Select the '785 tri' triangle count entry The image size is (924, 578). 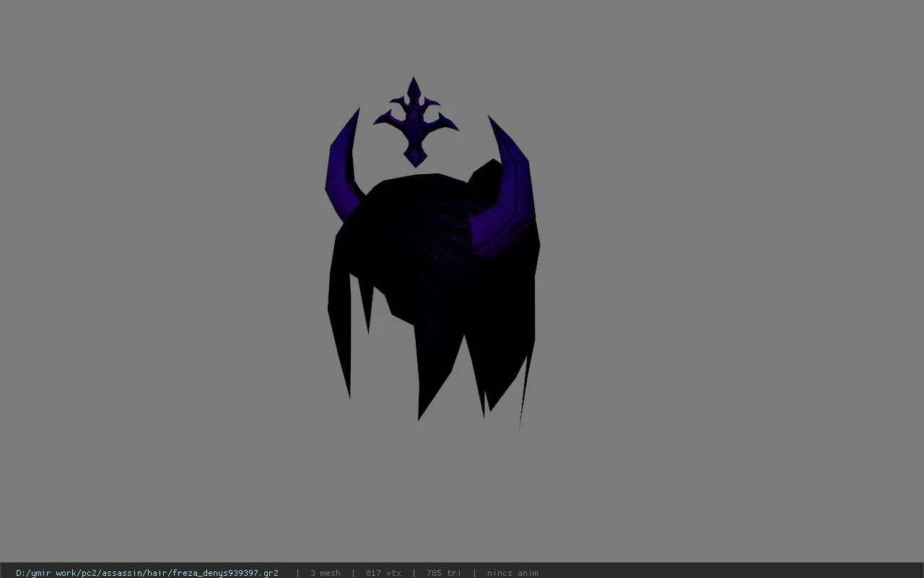pyautogui.click(x=443, y=573)
